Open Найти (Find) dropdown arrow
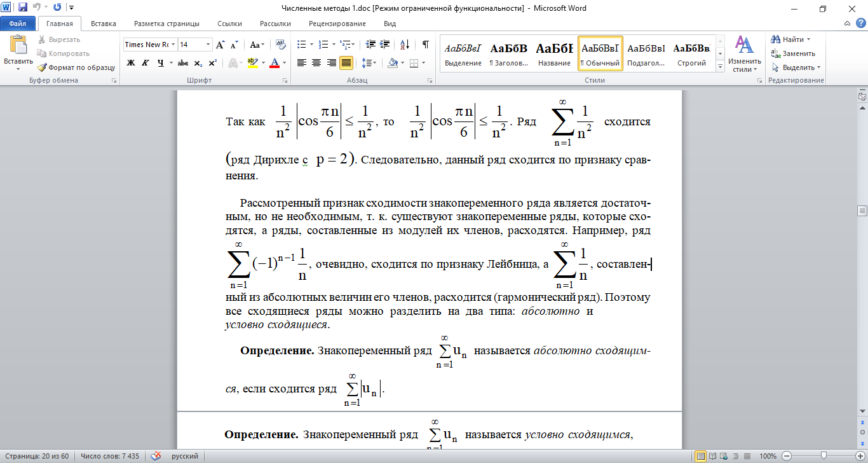Screen dimensions: 868x463 (809, 39)
